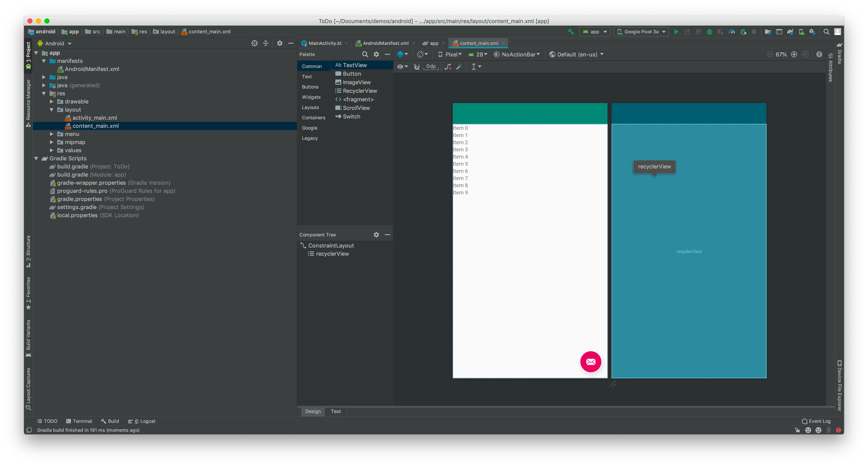Toggle the Resource Manager side panel
Image resolution: width=868 pixels, height=466 pixels.
(28, 103)
